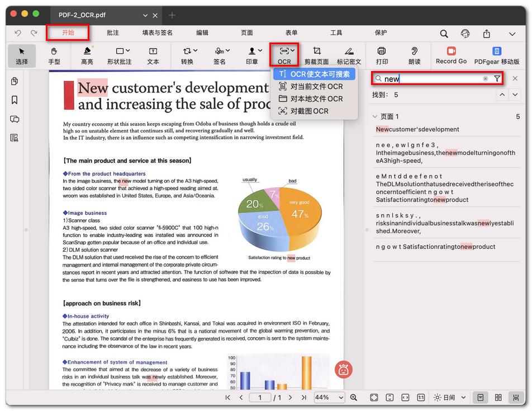Select the Redact (标记密文) tool
The image size is (532, 411).
(x=349, y=55)
